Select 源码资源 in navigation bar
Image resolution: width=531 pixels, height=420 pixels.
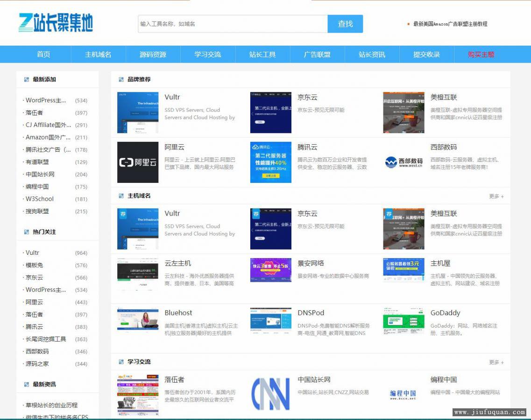click(x=153, y=55)
